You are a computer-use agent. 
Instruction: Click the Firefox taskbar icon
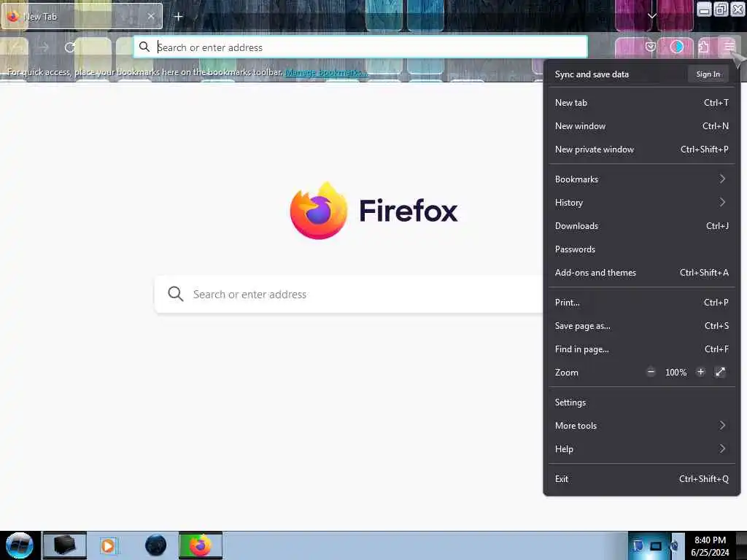[200, 545]
